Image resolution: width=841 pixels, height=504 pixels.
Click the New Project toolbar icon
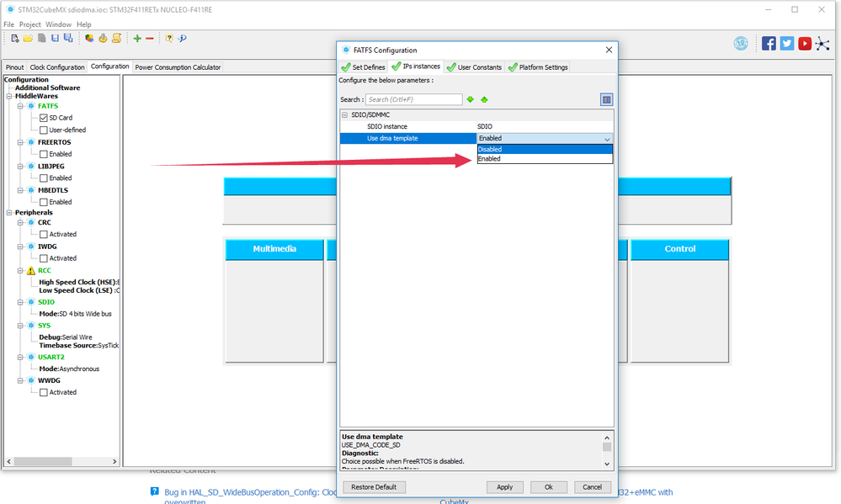[15, 38]
